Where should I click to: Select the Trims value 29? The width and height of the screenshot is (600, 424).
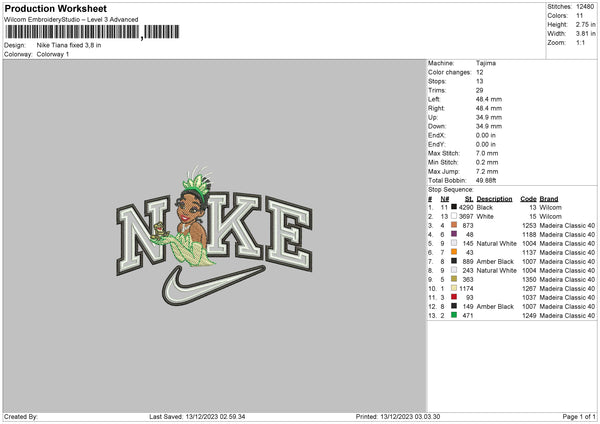[479, 90]
